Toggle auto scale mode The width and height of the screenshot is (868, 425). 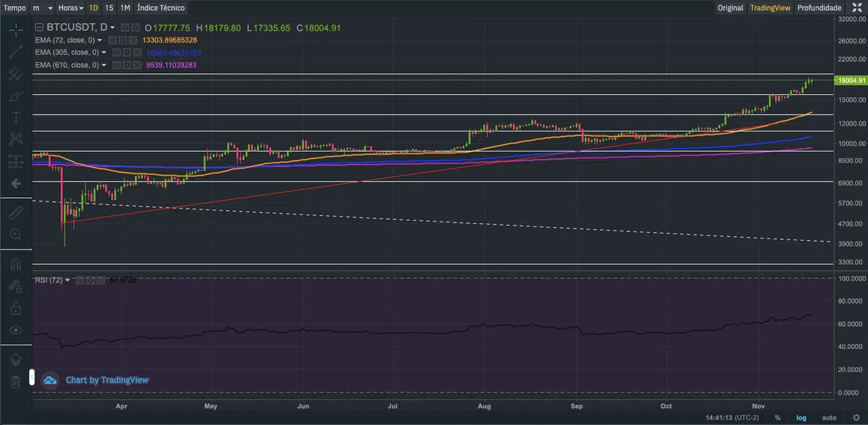coord(829,418)
